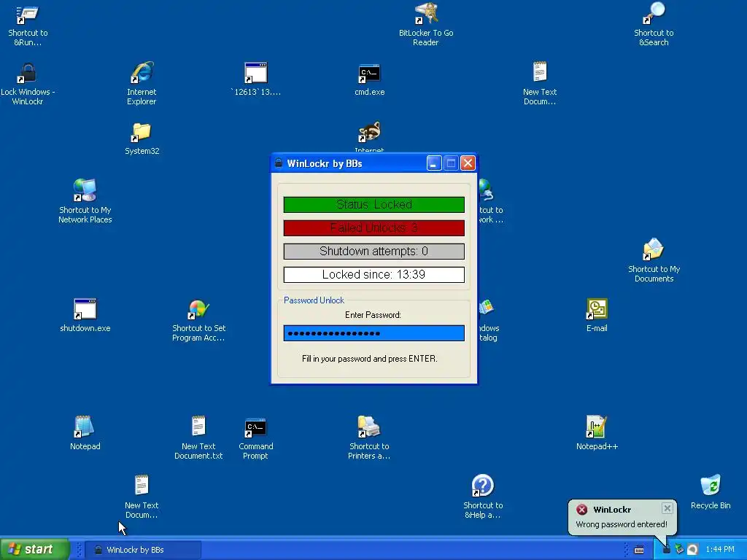Select the raccoon Internet icon behind WinLockr window
Viewport: 747px width, 560px height.
coord(370,136)
